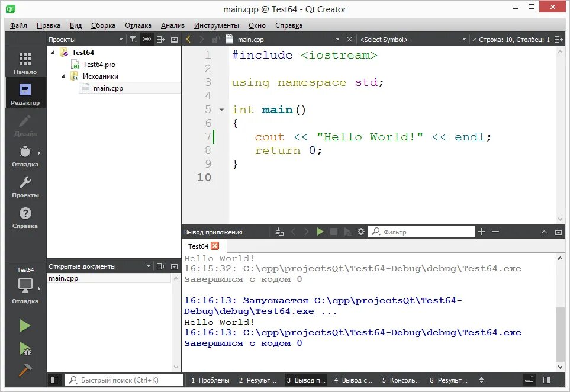570x392 pixels.
Task: Zoom in output text with plus
Action: point(482,232)
